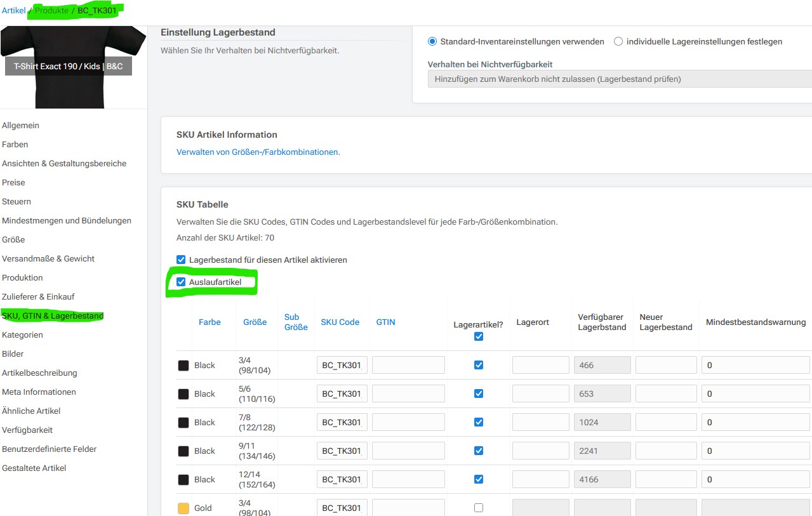Click the Artikel breadcrumb link
This screenshot has height=516, width=812.
[x=13, y=11]
